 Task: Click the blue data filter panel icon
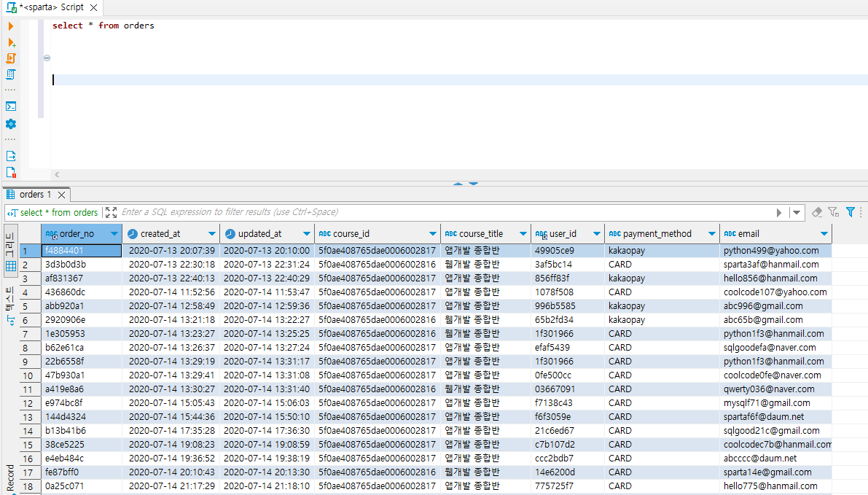(851, 211)
